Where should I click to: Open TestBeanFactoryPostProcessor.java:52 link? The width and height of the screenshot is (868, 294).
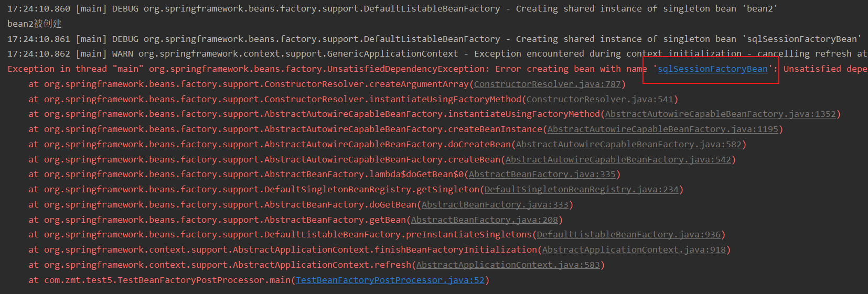[x=390, y=280]
